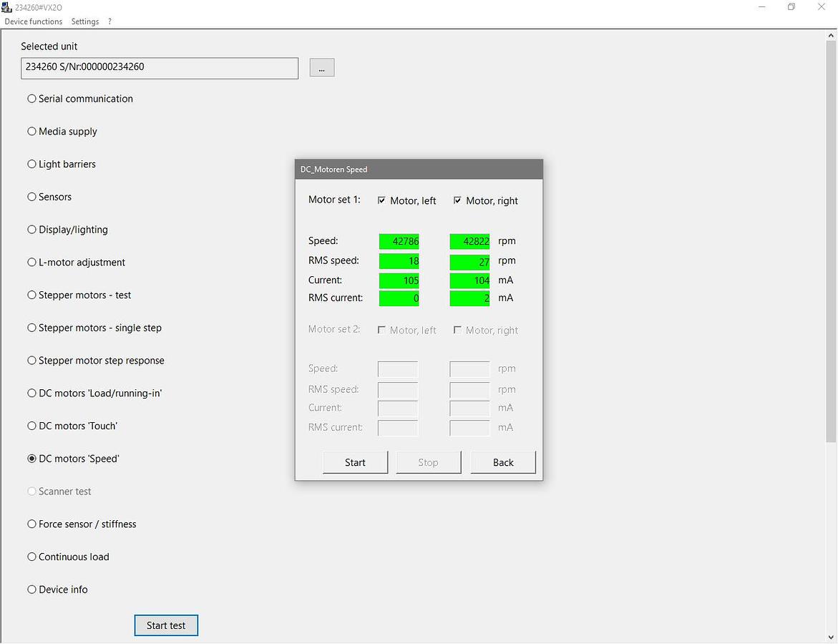Screen dimensions: 838x644
Task: Uncheck Motor, left in Motor set 1
Action: tap(382, 201)
